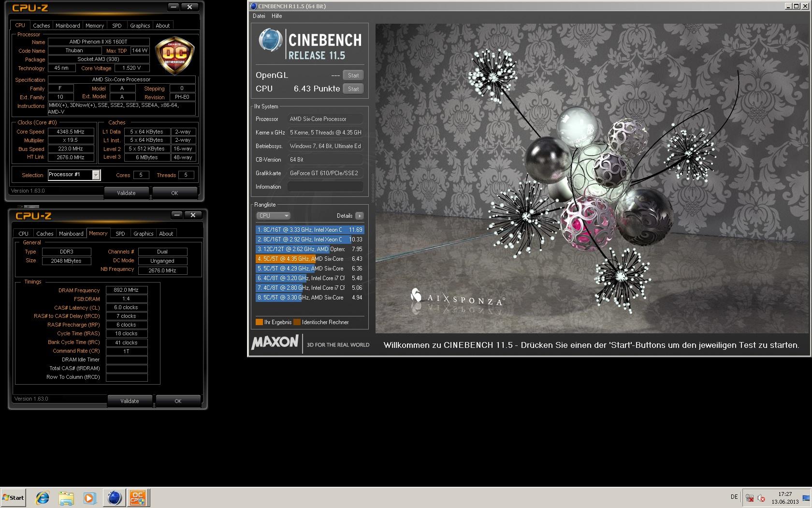
Task: Start the CPU benchmark
Action: click(353, 89)
